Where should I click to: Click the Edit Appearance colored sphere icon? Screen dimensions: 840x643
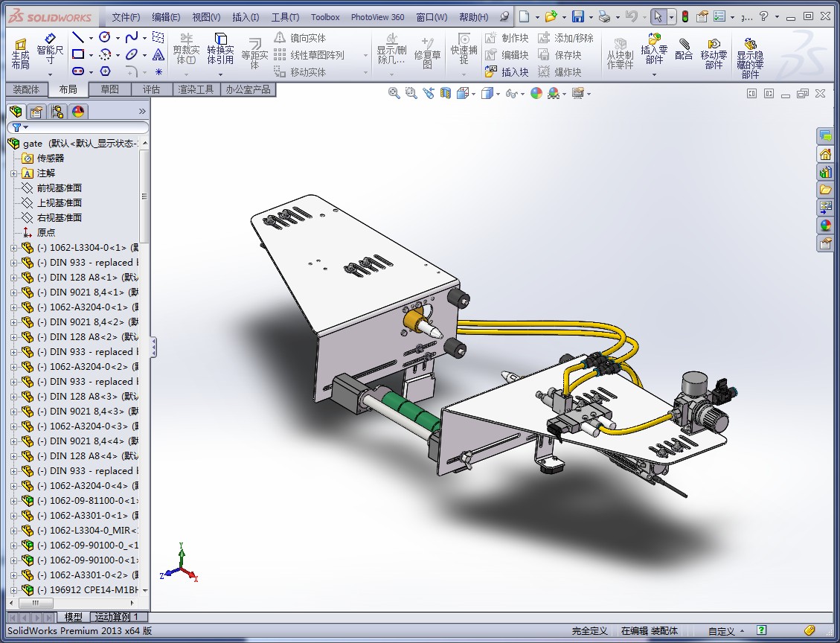tap(536, 93)
